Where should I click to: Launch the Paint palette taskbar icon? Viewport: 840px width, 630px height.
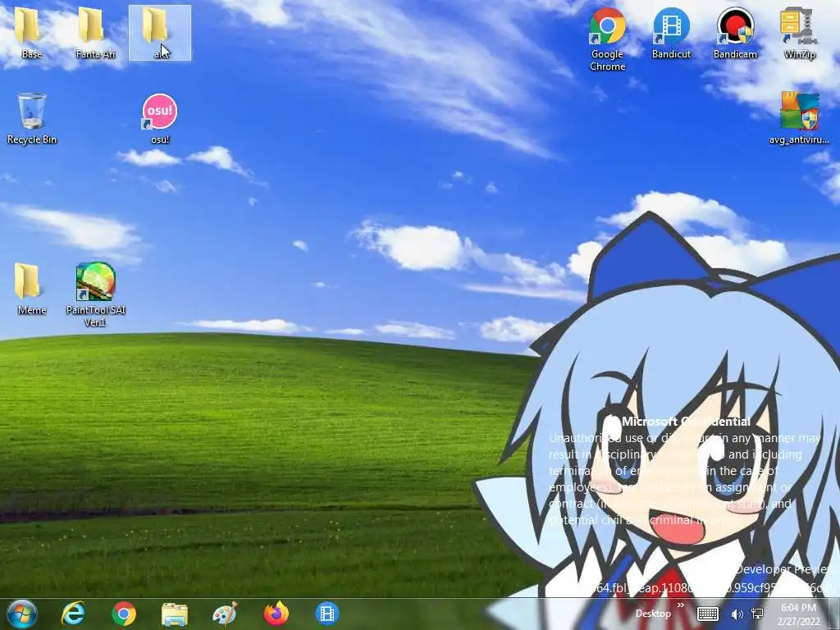pyautogui.click(x=225, y=614)
